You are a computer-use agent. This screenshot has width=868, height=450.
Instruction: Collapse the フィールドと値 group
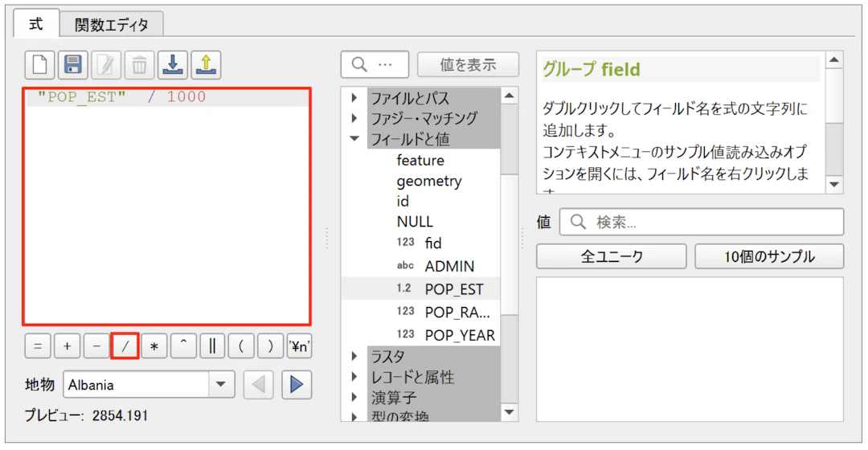[354, 139]
